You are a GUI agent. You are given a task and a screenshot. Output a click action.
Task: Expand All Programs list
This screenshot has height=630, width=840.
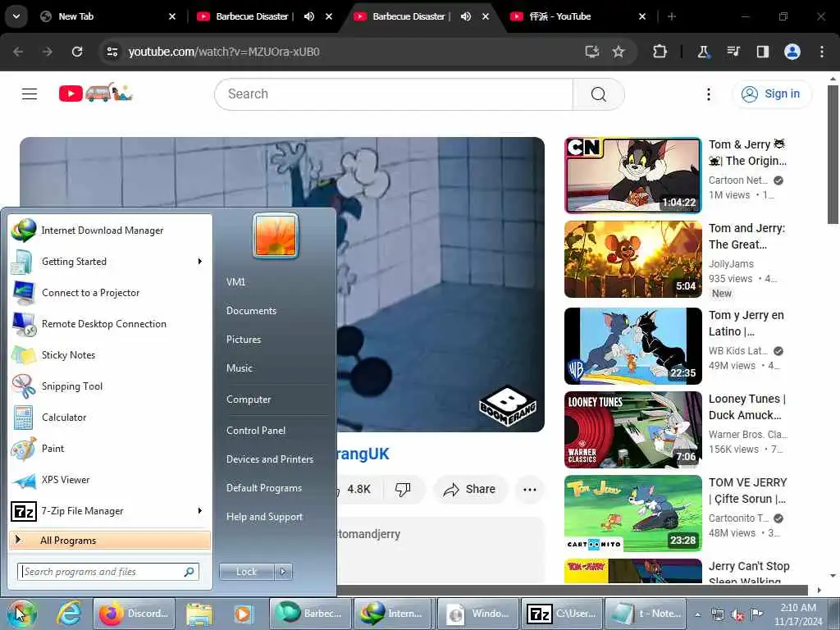110,540
